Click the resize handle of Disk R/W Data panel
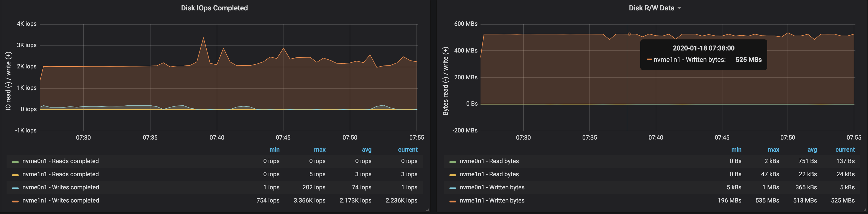Image resolution: width=868 pixels, height=214 pixels. coord(865,210)
